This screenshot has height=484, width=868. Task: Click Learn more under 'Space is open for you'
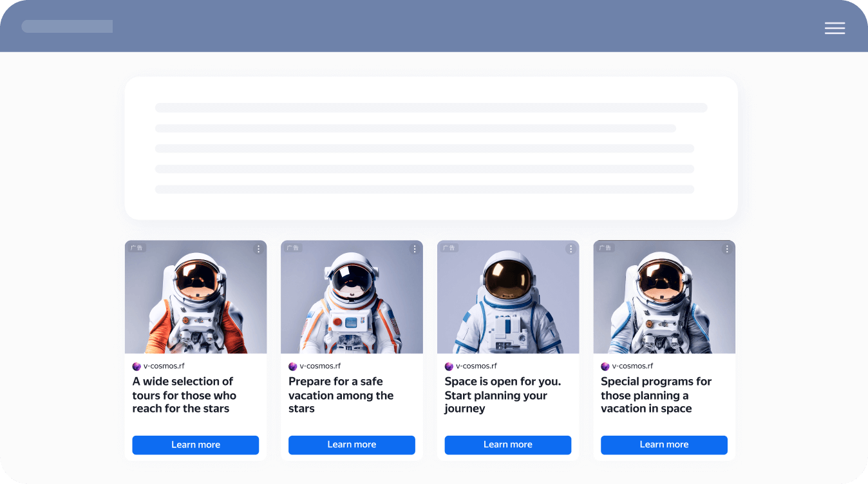tap(508, 445)
